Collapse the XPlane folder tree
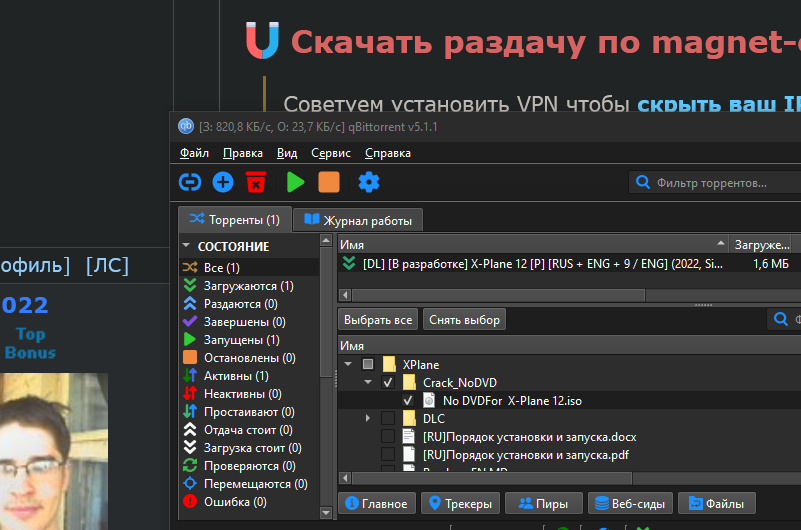Viewport: 801px width, 530px height. (348, 364)
